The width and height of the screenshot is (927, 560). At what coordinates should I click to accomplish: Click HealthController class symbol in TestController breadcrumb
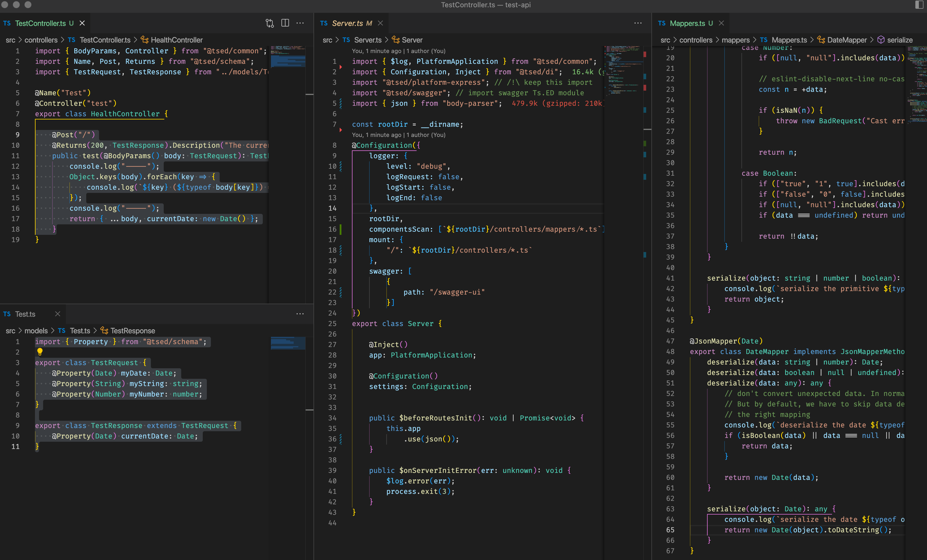click(177, 40)
